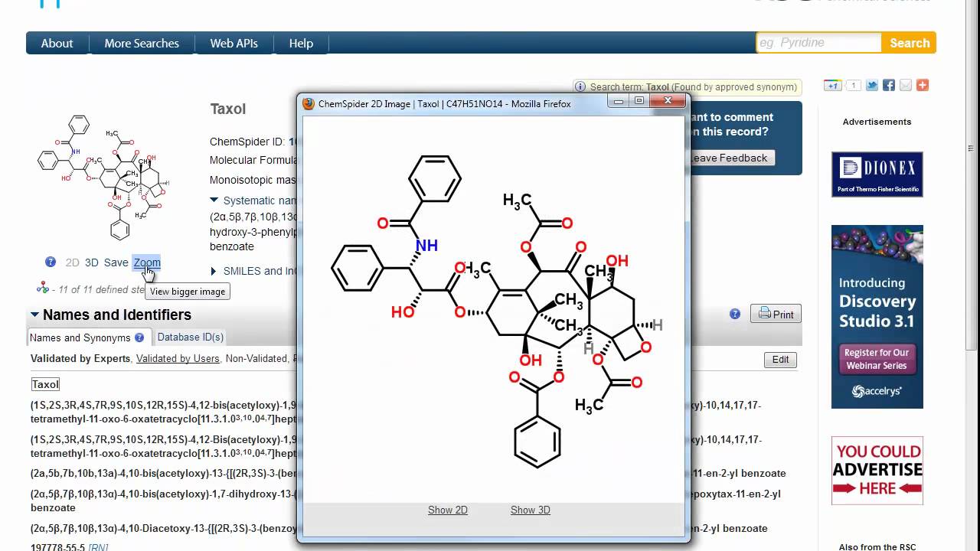Image resolution: width=980 pixels, height=551 pixels.
Task: Click the help icon left of 2D
Action: click(x=51, y=262)
